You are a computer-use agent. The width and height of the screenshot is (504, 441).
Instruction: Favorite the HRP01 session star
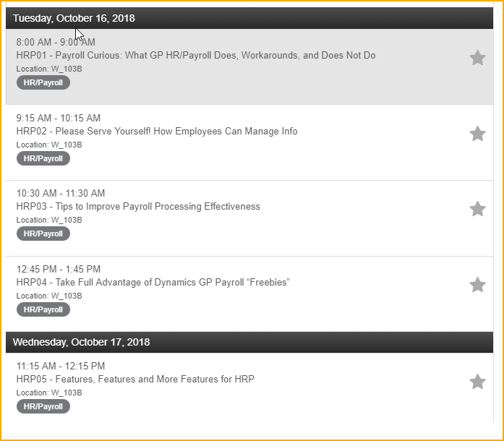pyautogui.click(x=477, y=58)
